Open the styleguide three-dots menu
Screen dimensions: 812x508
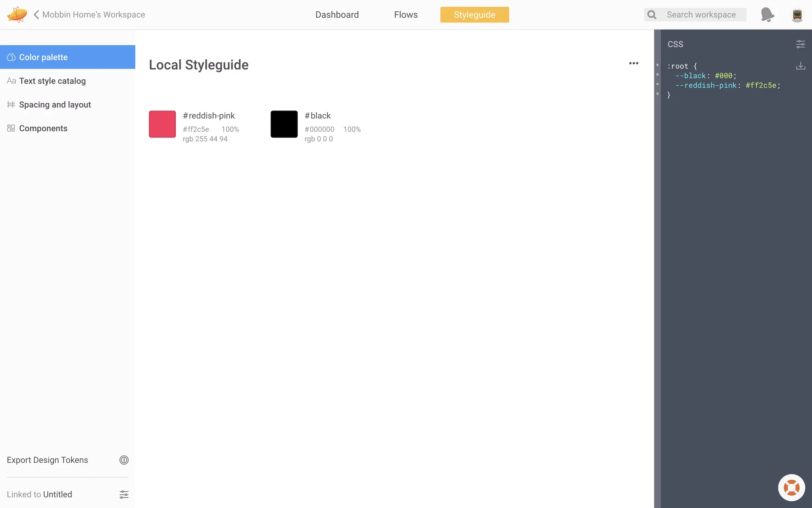coord(633,63)
